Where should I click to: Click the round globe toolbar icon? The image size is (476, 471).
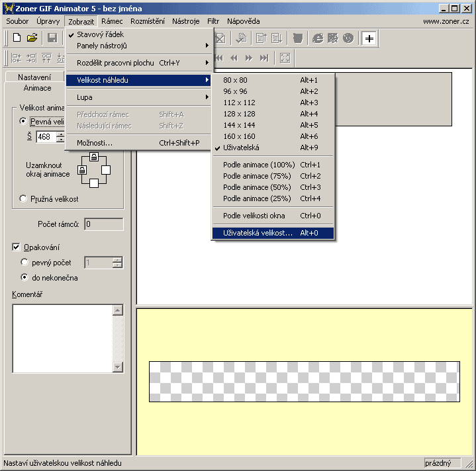pyautogui.click(x=348, y=38)
